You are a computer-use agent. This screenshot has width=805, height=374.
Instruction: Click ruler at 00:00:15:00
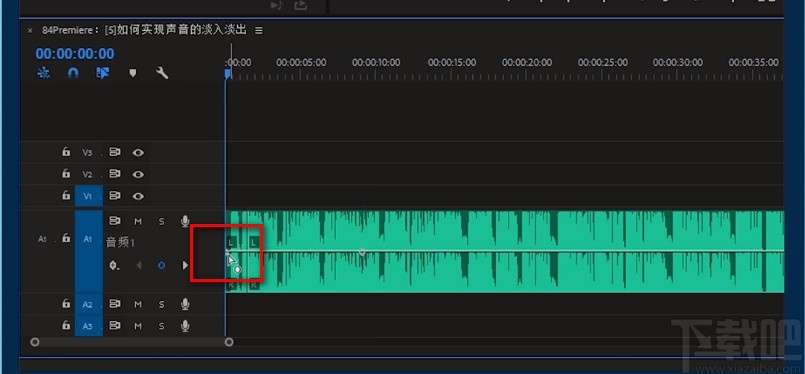point(452,63)
